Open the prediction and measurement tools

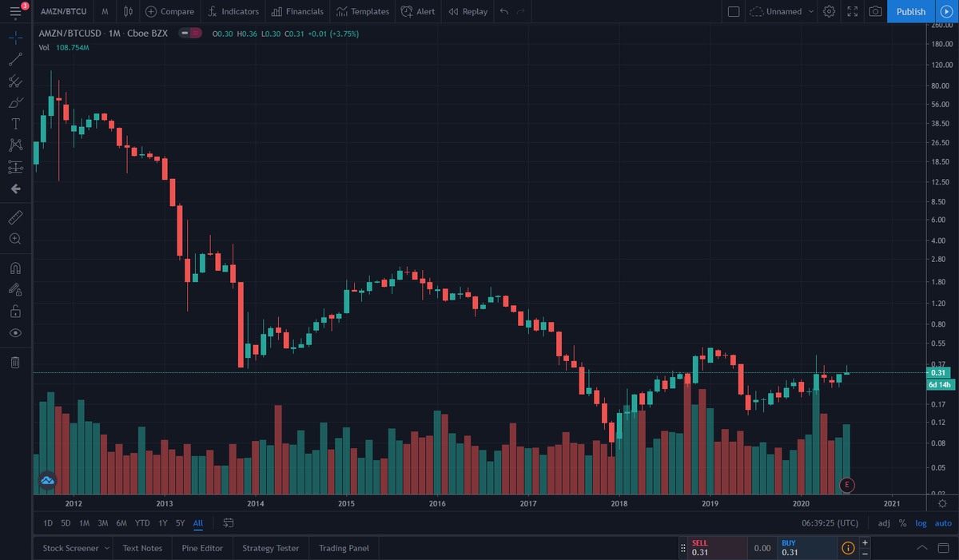point(15,167)
